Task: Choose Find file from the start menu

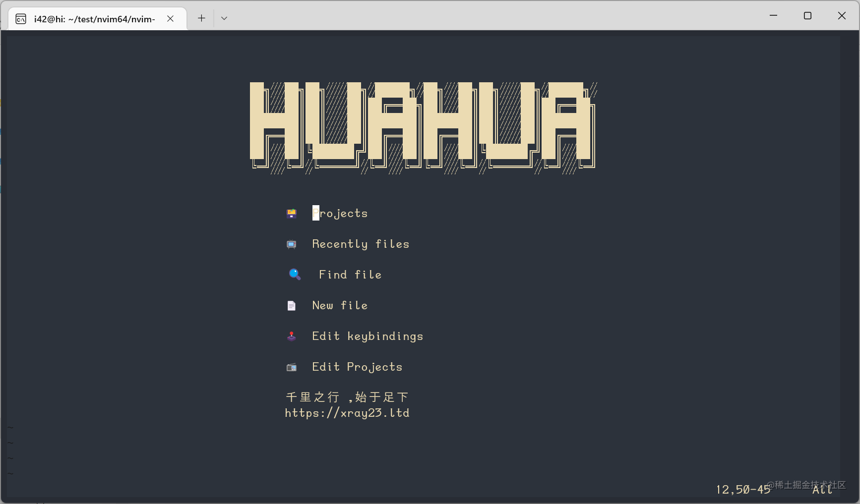Action: pos(350,274)
